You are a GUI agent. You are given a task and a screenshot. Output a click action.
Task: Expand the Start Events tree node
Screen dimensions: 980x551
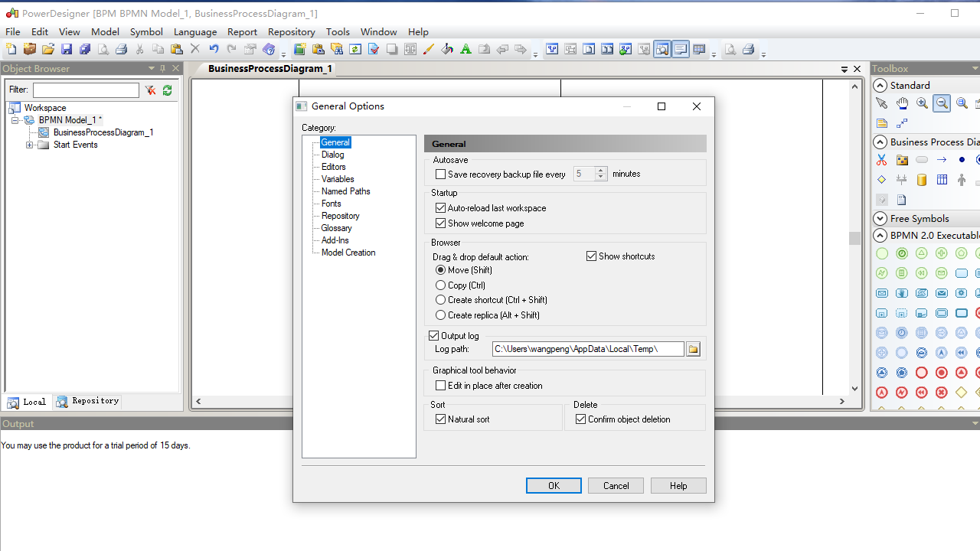pos(30,145)
